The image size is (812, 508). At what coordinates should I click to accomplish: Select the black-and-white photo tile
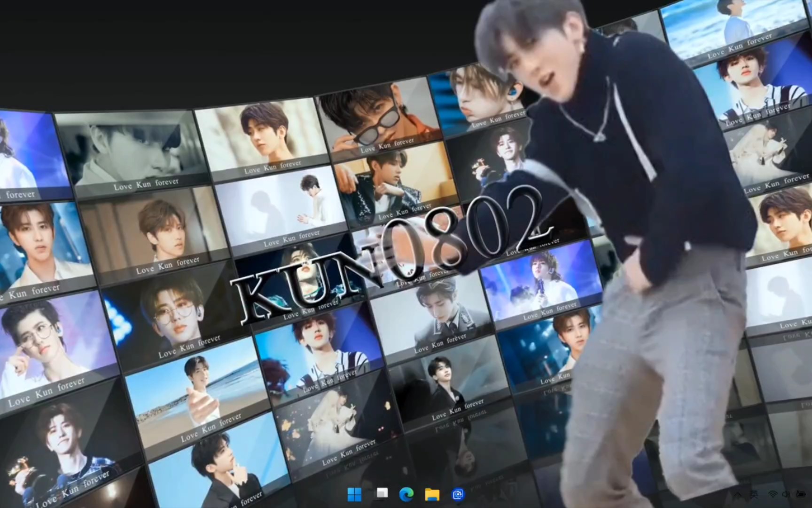tap(132, 151)
